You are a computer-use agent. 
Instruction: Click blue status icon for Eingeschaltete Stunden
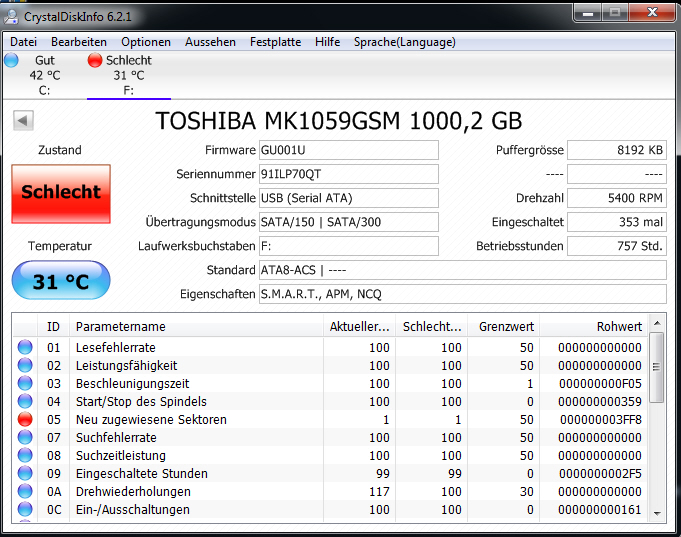click(25, 473)
